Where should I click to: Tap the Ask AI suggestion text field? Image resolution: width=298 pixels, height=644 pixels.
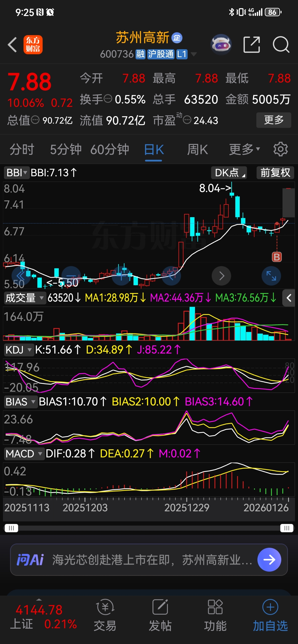pos(152,560)
